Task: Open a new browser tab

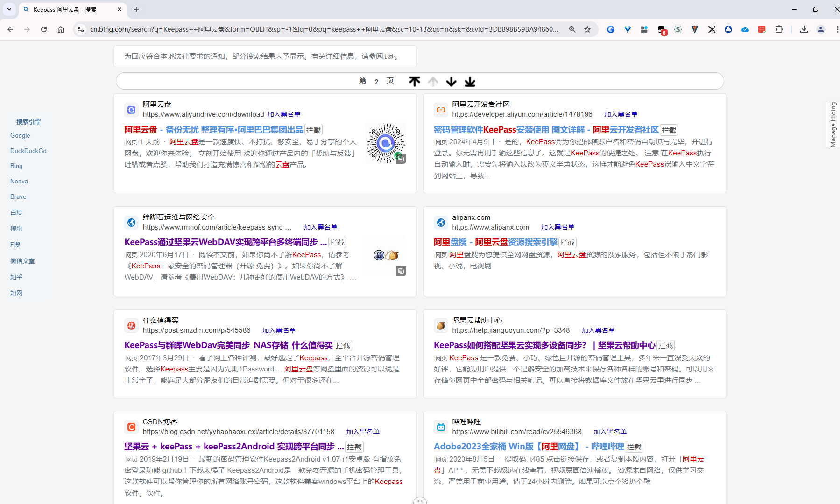Action: (136, 9)
